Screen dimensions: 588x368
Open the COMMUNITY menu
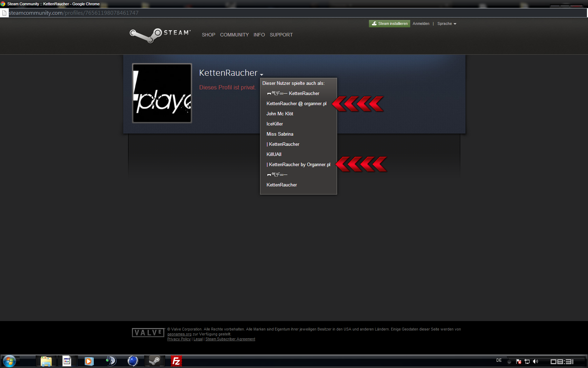click(234, 35)
